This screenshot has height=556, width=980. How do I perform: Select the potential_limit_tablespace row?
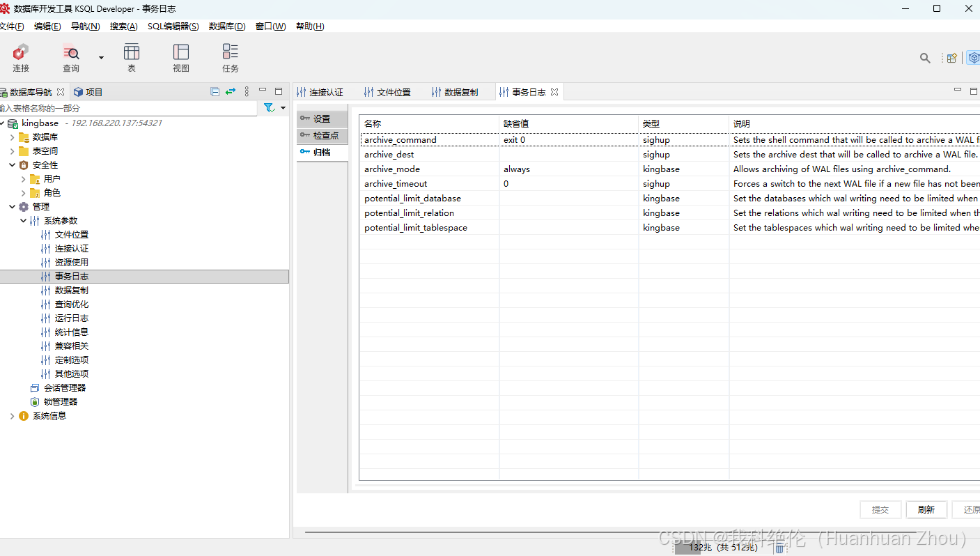[x=670, y=228]
